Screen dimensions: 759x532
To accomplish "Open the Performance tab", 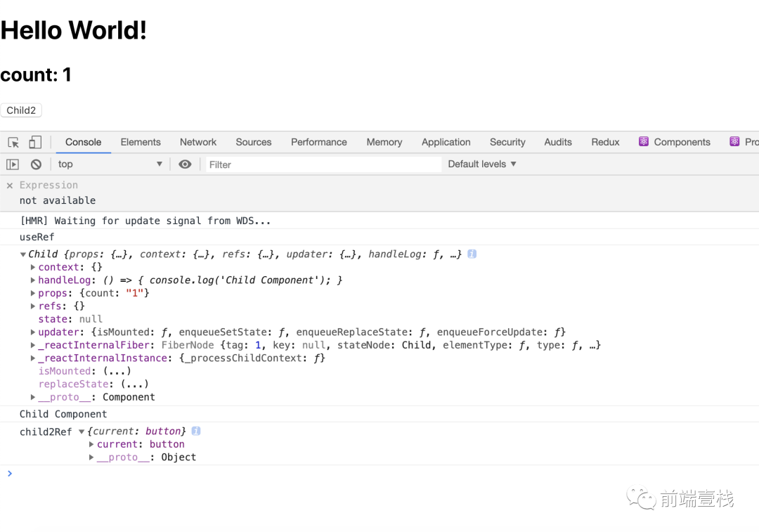I will click(319, 143).
